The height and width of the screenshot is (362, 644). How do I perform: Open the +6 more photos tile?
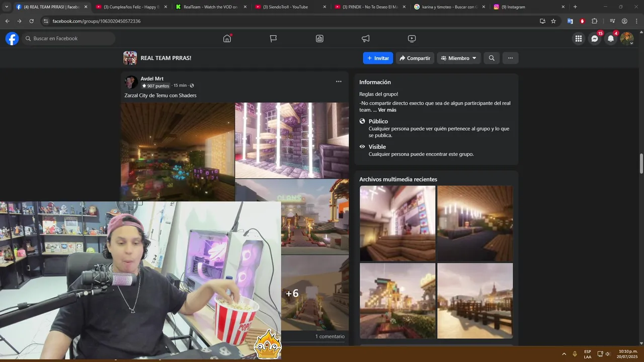315,293
